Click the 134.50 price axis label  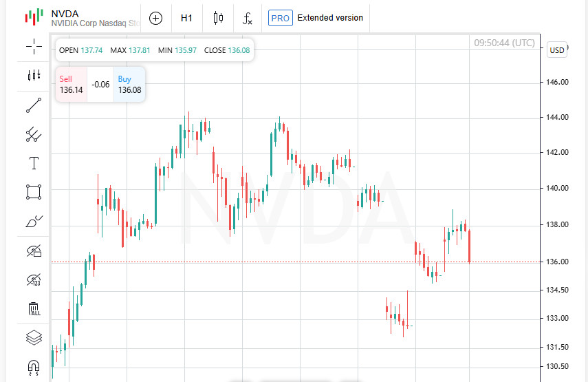[x=557, y=290]
